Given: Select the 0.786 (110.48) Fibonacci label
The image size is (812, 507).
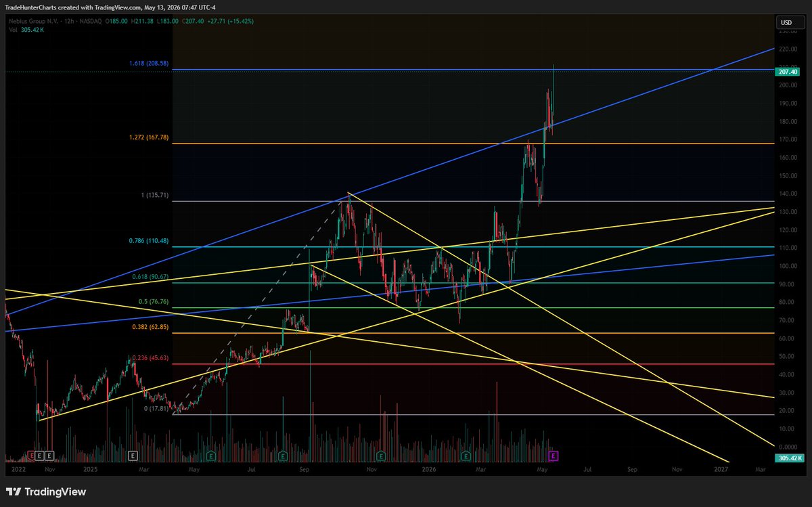Looking at the screenshot, I should 148,241.
